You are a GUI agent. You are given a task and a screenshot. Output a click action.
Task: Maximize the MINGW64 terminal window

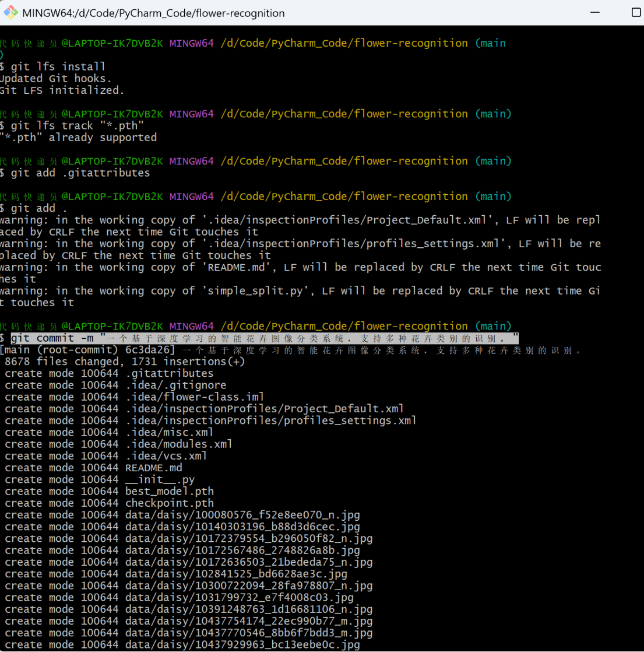636,13
